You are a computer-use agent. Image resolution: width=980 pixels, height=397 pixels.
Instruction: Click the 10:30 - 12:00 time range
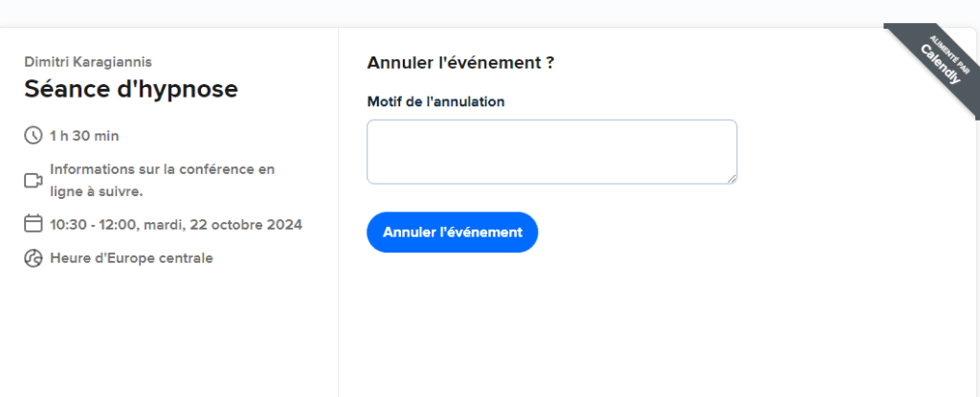(93, 225)
